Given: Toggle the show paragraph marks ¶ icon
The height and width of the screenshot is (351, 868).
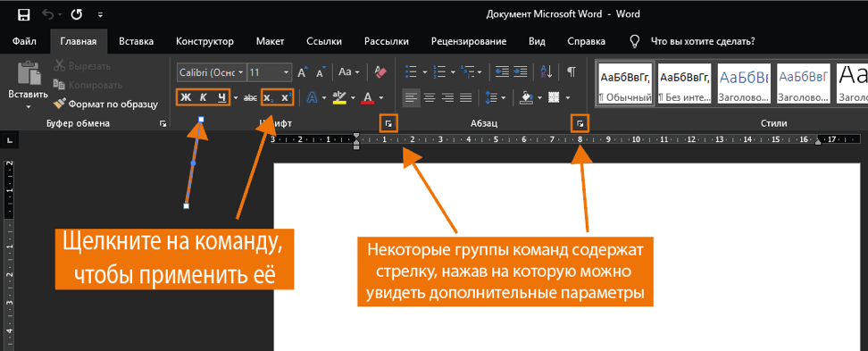Looking at the screenshot, I should pyautogui.click(x=571, y=72).
